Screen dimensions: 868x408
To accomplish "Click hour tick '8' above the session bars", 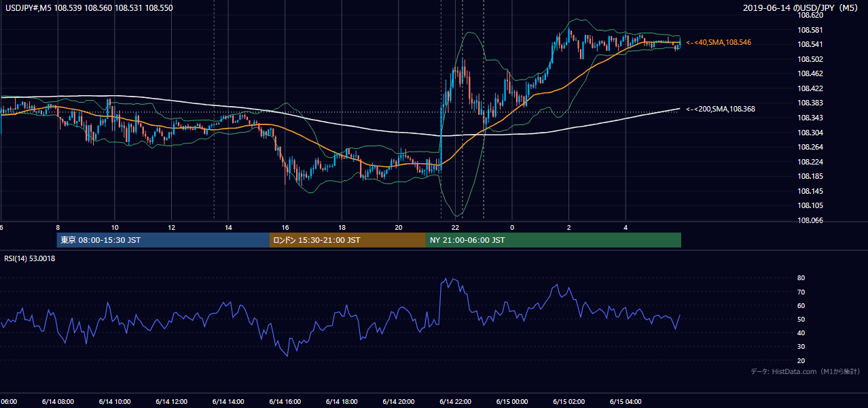I will pos(58,228).
